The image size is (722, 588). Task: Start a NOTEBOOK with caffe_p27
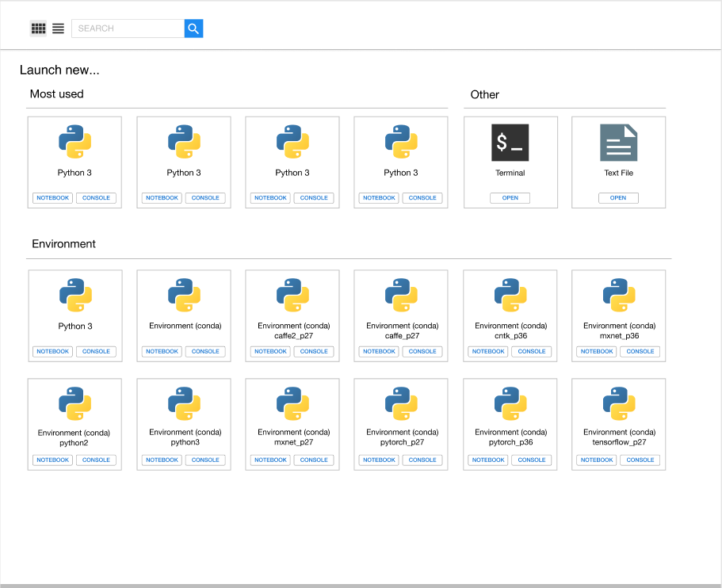click(x=380, y=351)
